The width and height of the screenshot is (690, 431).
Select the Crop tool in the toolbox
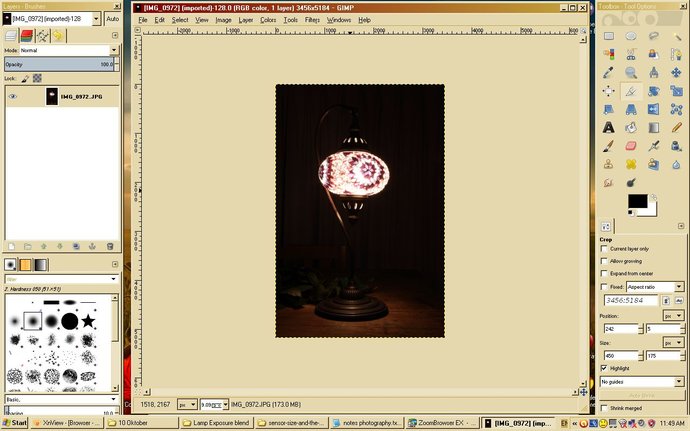631,91
